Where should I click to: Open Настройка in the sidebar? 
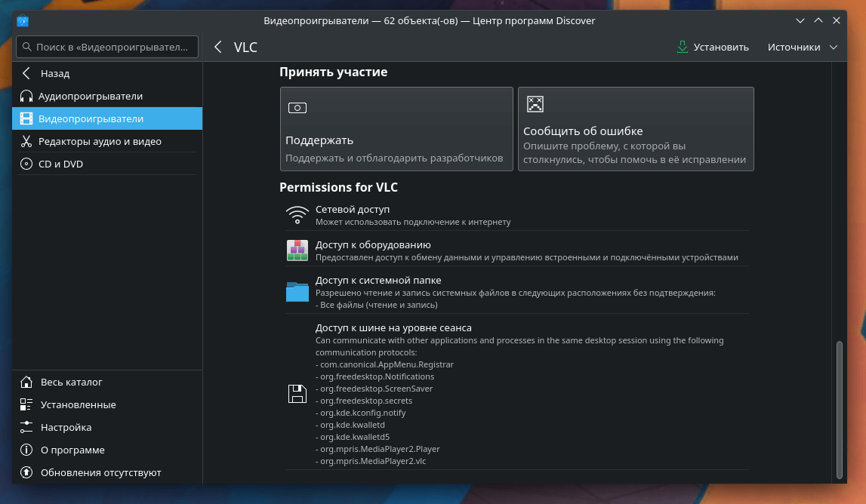tap(66, 428)
